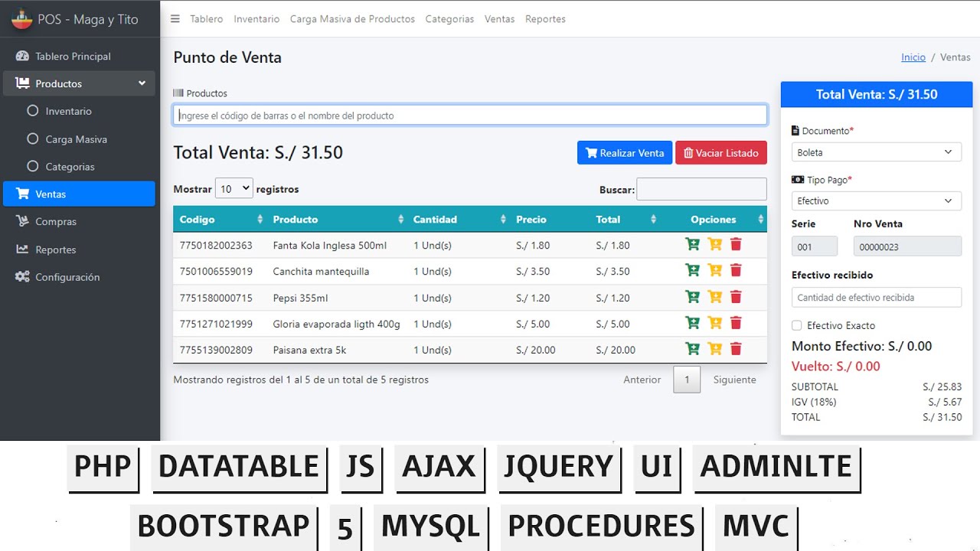Image resolution: width=980 pixels, height=551 pixels.
Task: Open Tipo Pago dropdown showing Efectivo
Action: [877, 201]
